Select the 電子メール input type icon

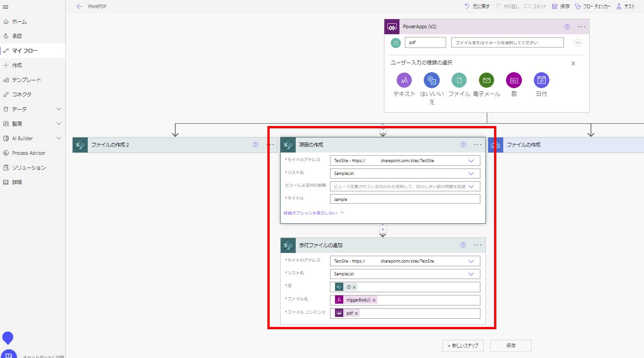coord(486,80)
